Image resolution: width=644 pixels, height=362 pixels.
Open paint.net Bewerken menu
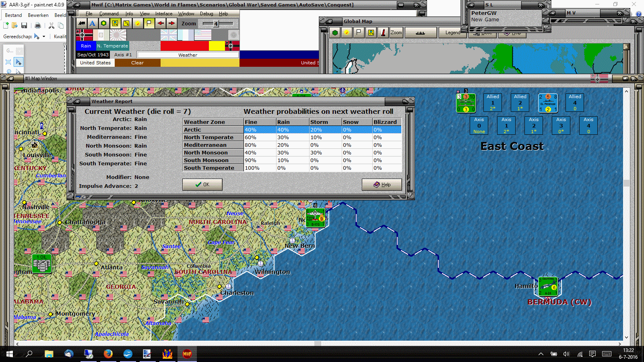pyautogui.click(x=38, y=15)
